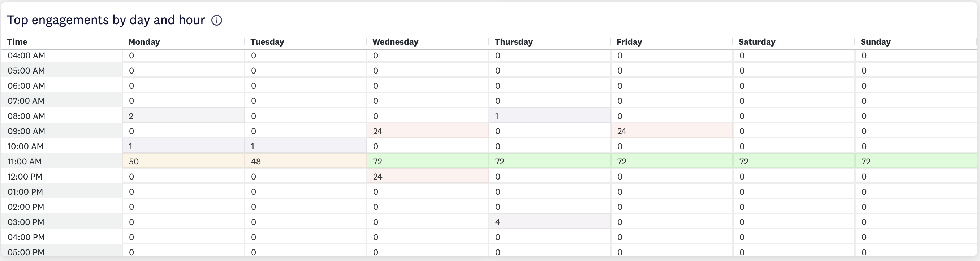Click the Time column header
Image resolution: width=980 pixels, height=261 pixels.
pos(17,42)
